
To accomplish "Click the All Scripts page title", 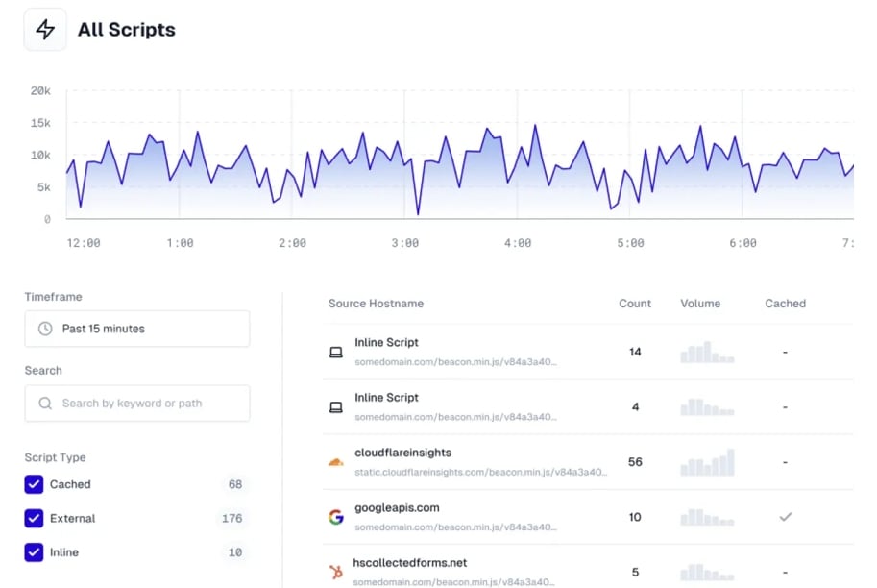I will pyautogui.click(x=127, y=30).
